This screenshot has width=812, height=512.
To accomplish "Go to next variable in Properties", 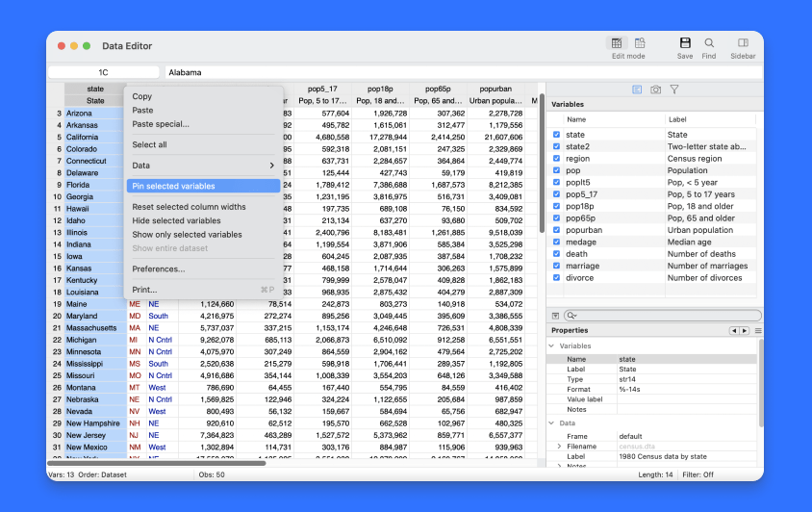I will tap(744, 331).
